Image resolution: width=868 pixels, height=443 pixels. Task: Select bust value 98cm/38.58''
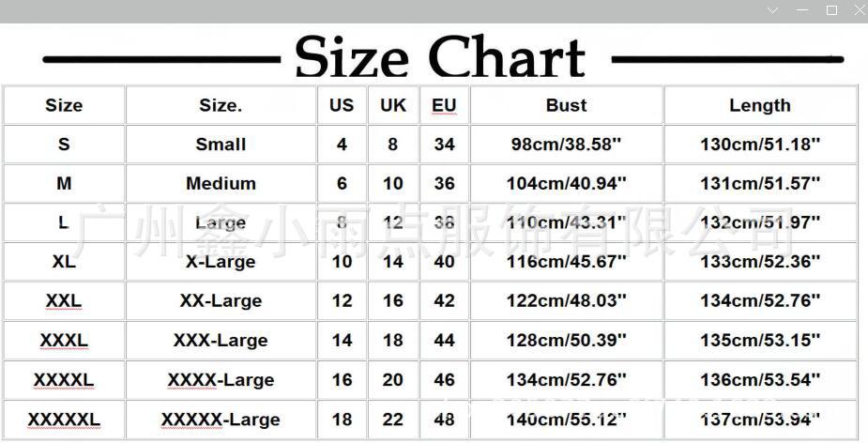566,145
